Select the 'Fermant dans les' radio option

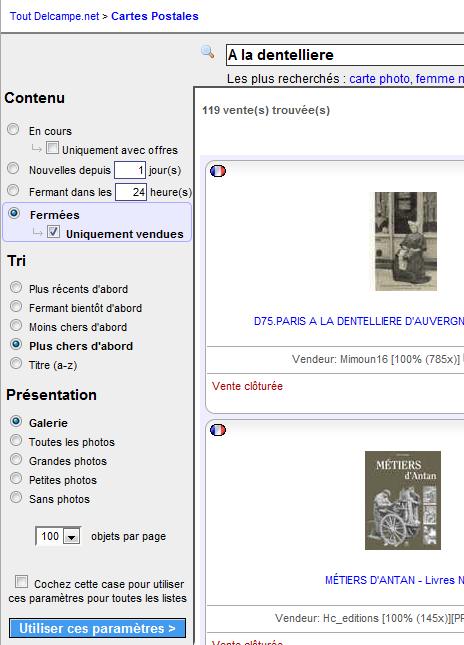pos(13,190)
